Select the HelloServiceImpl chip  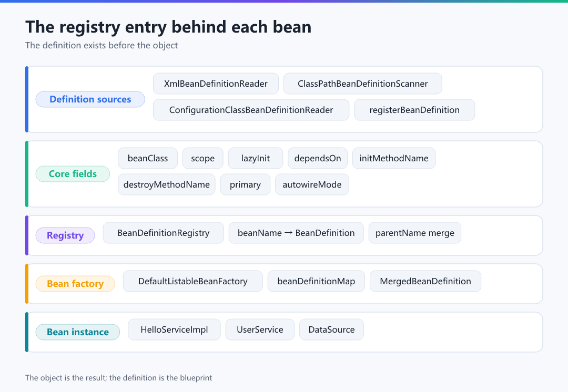coord(174,329)
